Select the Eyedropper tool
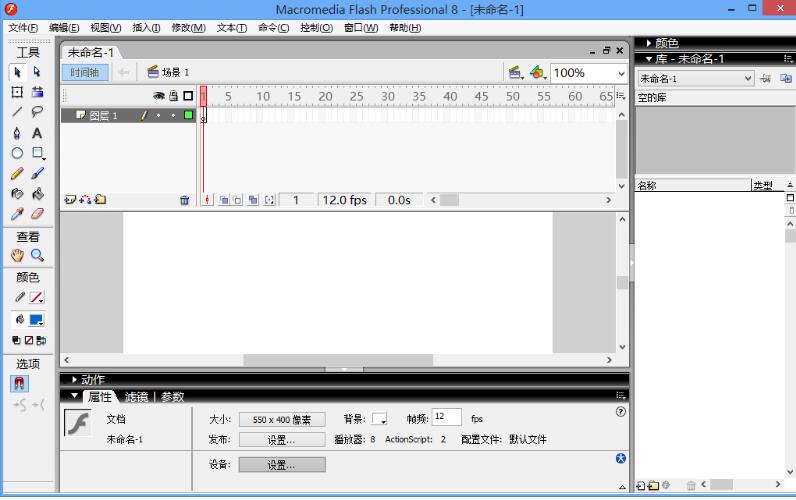 click(17, 214)
